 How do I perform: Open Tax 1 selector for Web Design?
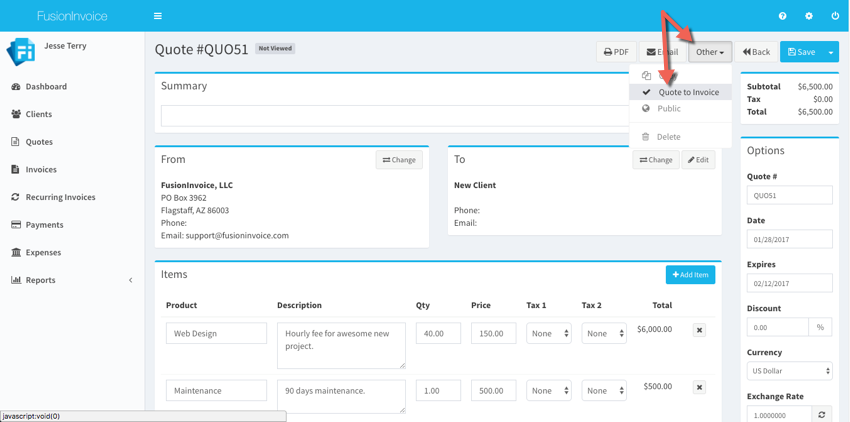548,333
